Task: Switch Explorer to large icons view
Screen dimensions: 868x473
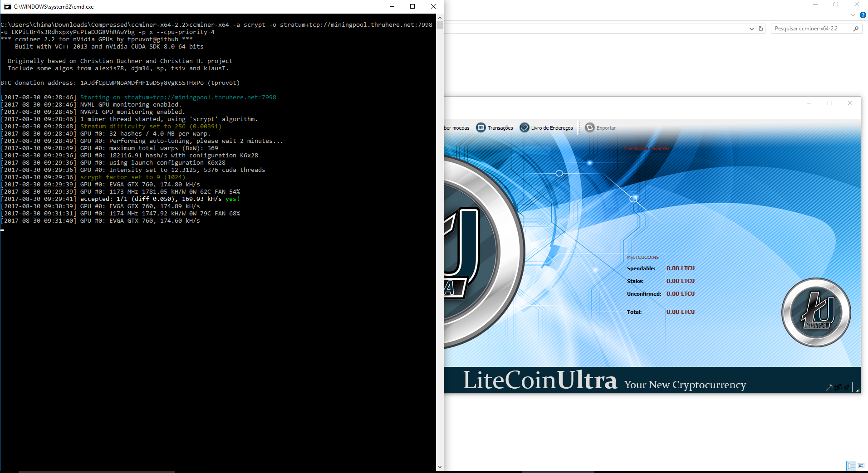Action: pyautogui.click(x=861, y=466)
